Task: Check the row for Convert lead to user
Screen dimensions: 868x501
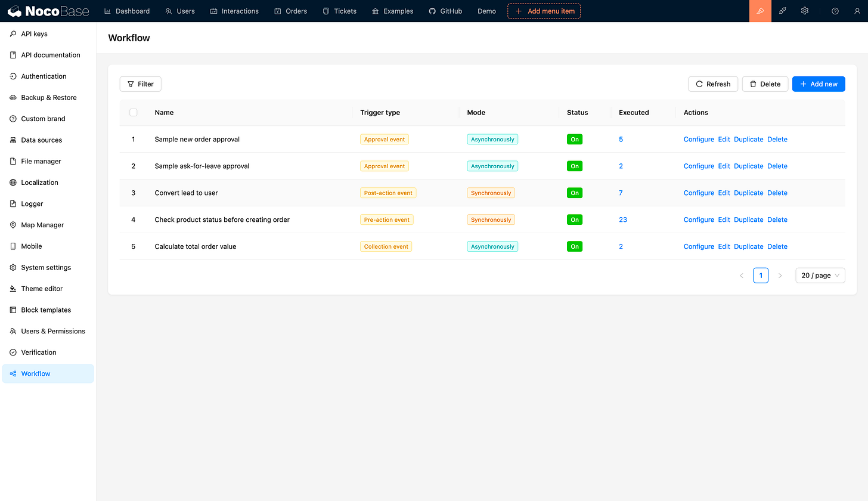Action: pyautogui.click(x=133, y=192)
